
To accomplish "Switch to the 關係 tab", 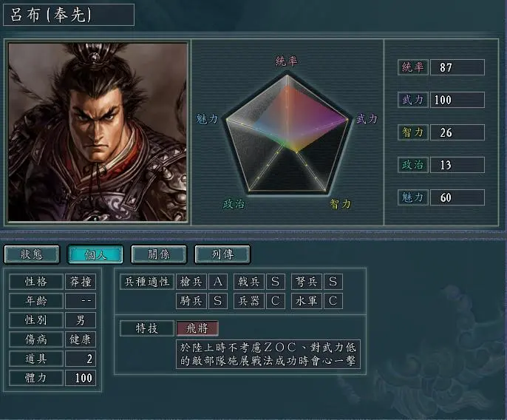I will (x=159, y=254).
